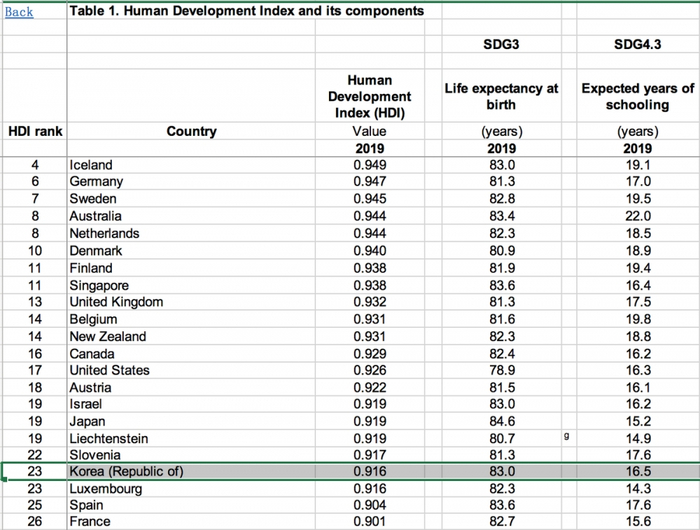
Task: Click France's HDI value 0.901
Action: pyautogui.click(x=369, y=522)
